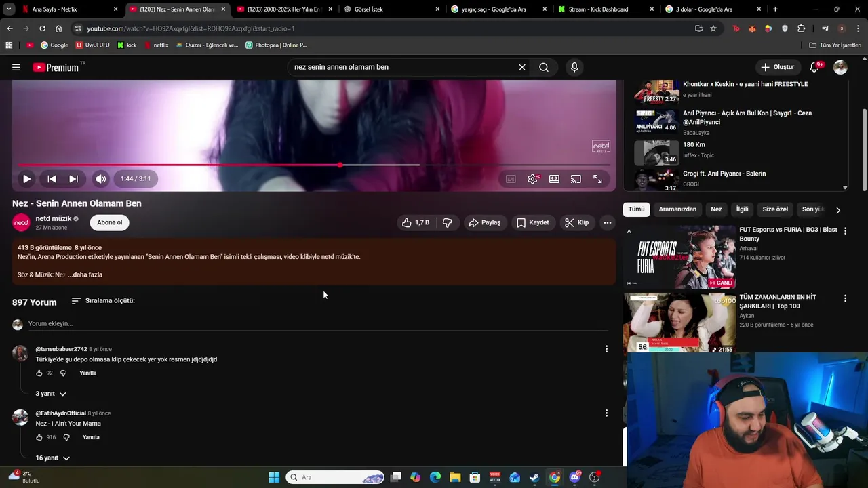Switch player to theater mode
868x488 pixels.
pos(554,179)
